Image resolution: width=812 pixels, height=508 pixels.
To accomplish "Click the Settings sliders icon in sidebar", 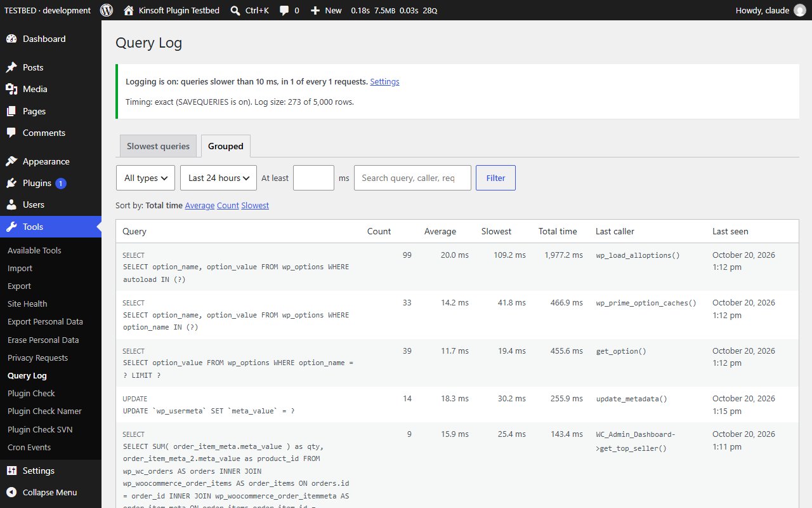I will pos(11,471).
